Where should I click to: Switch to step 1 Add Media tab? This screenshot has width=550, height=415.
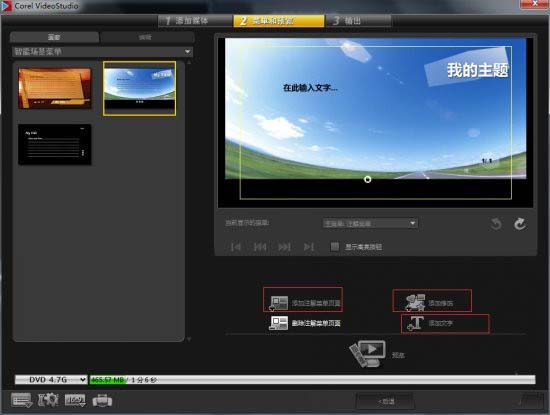click(x=195, y=21)
